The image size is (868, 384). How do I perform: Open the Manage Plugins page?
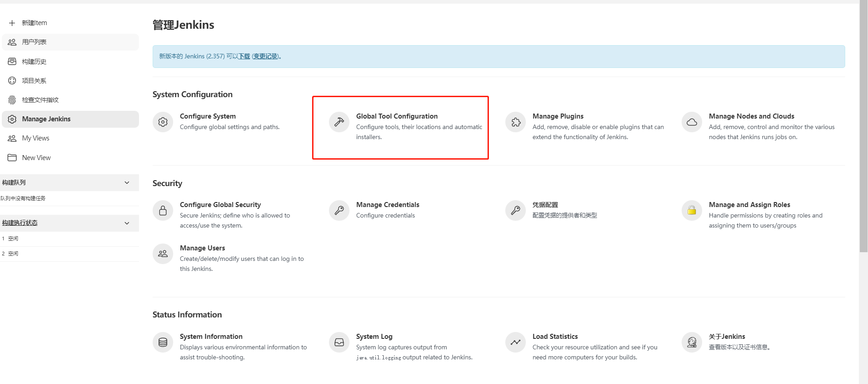558,116
